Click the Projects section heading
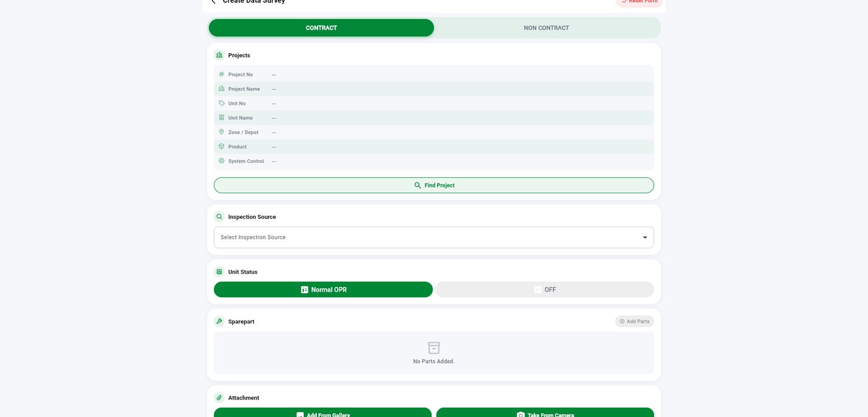The width and height of the screenshot is (868, 417). pos(239,55)
